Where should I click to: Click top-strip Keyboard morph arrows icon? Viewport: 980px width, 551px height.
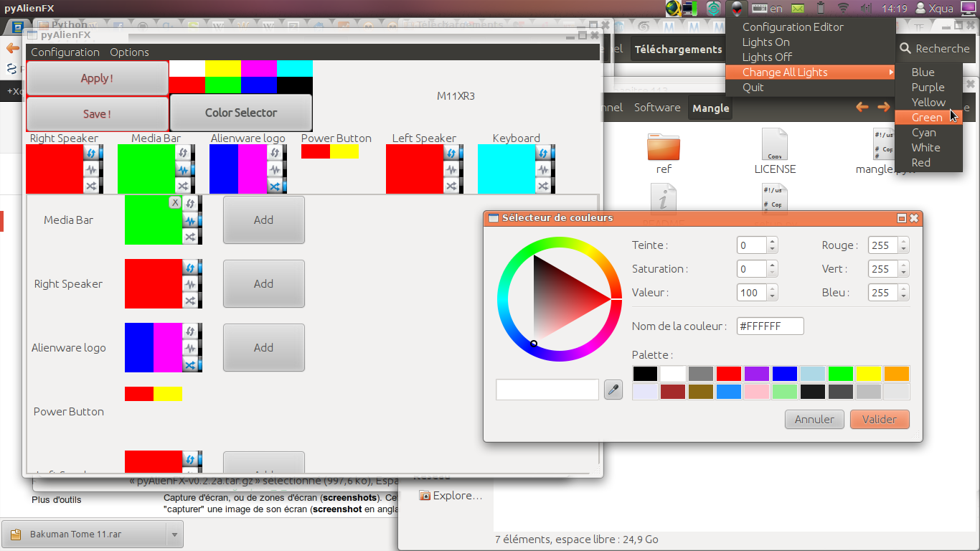click(x=543, y=153)
